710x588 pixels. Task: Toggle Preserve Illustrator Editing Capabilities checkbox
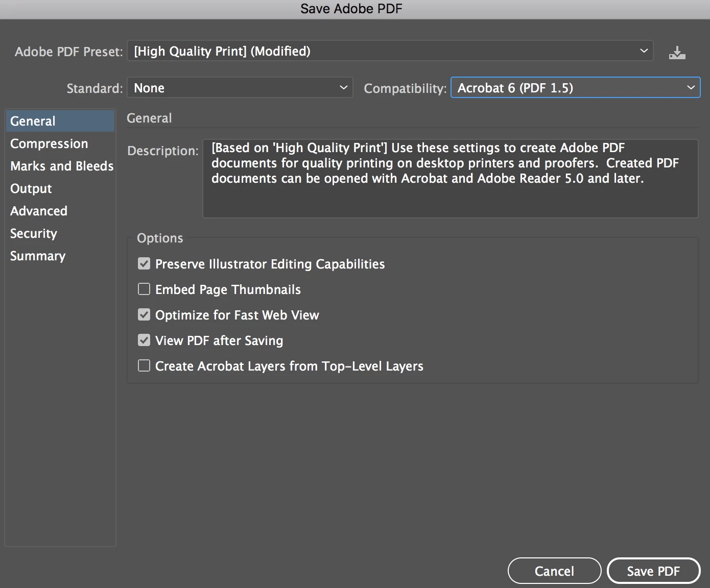(x=144, y=264)
